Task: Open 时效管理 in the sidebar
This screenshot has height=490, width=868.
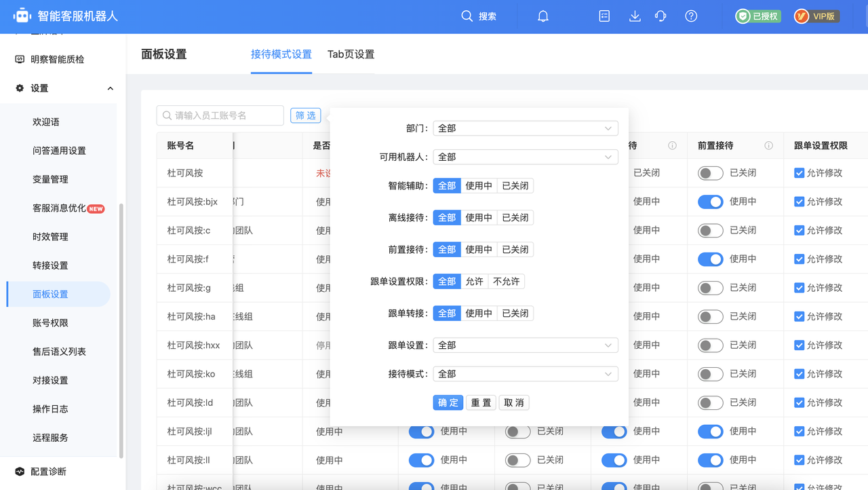Action: coord(50,237)
